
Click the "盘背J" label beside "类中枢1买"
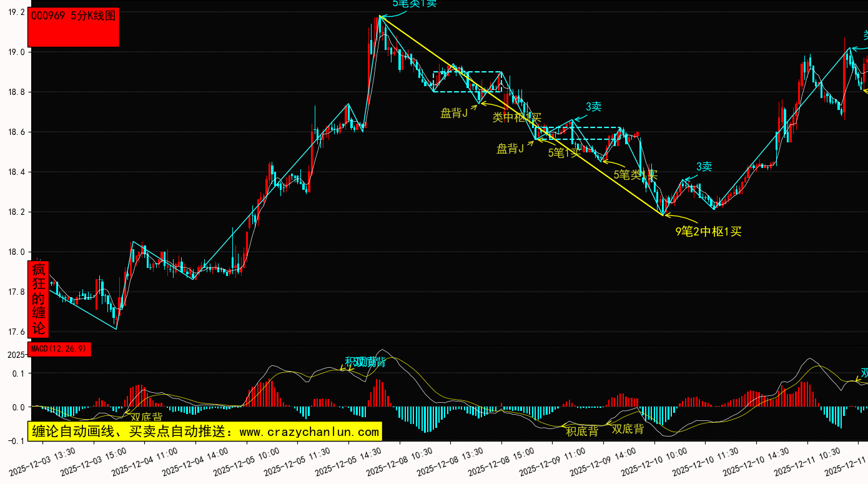[x=454, y=113]
